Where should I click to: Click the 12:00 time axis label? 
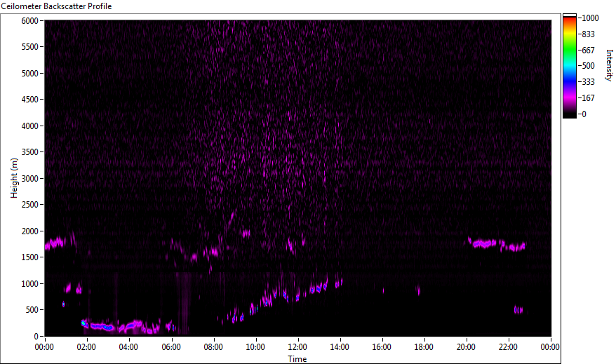point(297,347)
